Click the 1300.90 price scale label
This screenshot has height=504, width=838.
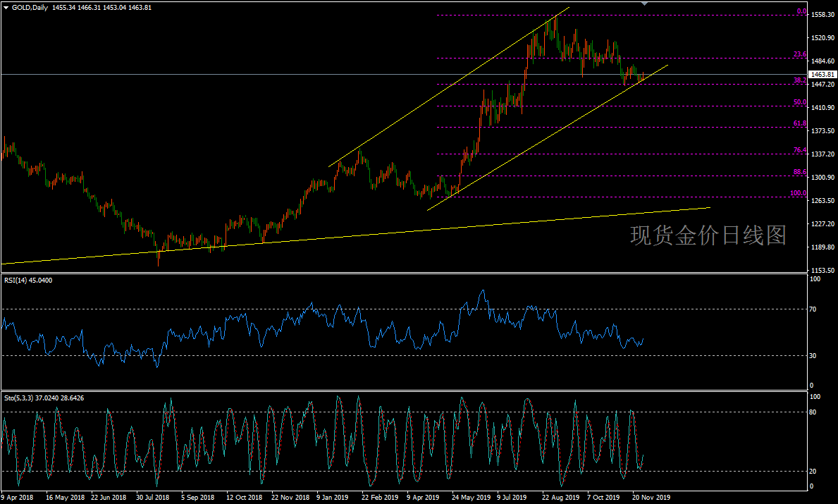click(x=822, y=178)
